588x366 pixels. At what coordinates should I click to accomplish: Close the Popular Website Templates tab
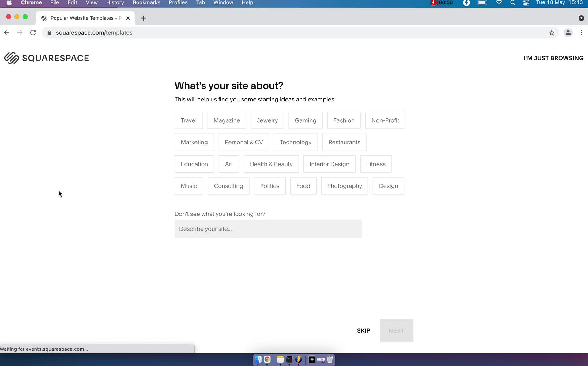[x=128, y=18]
